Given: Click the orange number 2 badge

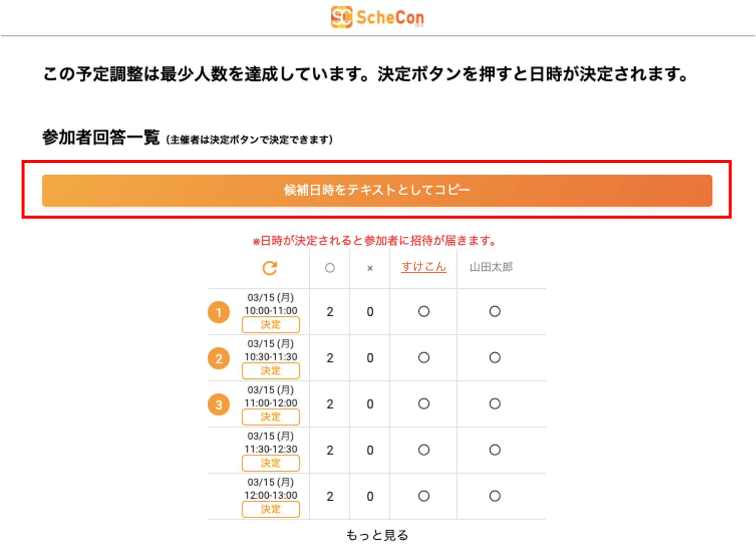Looking at the screenshot, I should pos(218,359).
